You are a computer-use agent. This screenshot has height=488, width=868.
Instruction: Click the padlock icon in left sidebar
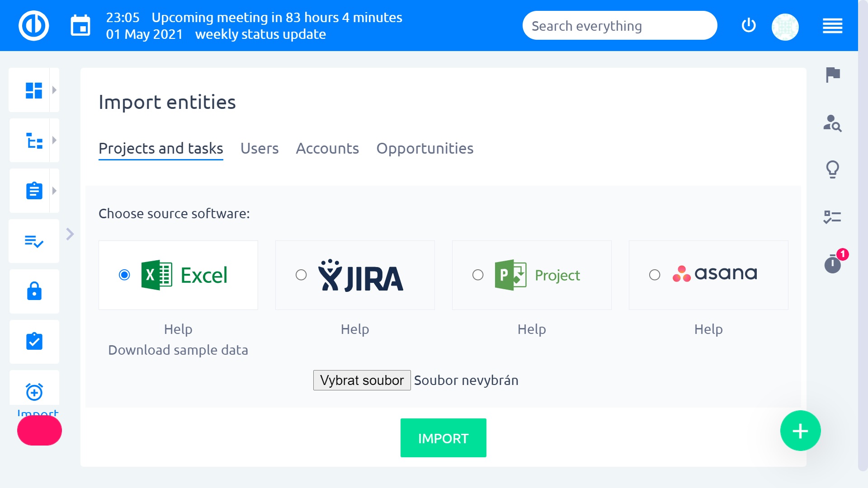pyautogui.click(x=34, y=291)
